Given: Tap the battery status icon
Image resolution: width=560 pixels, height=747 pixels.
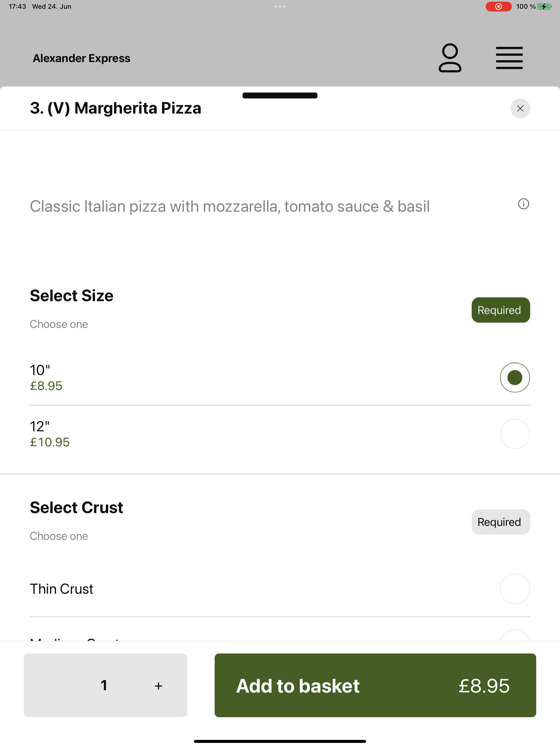Looking at the screenshot, I should click(544, 6).
